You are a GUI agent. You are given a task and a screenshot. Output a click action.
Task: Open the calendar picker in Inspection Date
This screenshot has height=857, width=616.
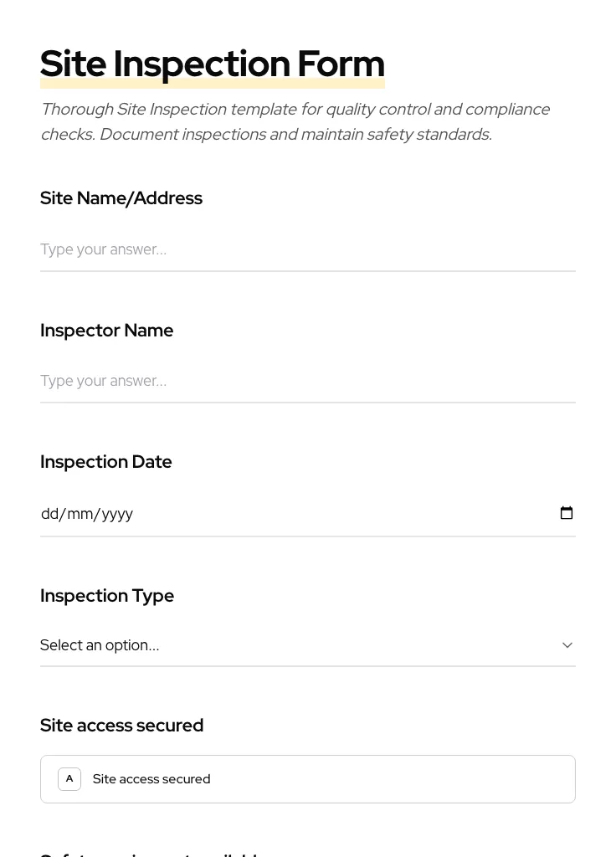(567, 513)
